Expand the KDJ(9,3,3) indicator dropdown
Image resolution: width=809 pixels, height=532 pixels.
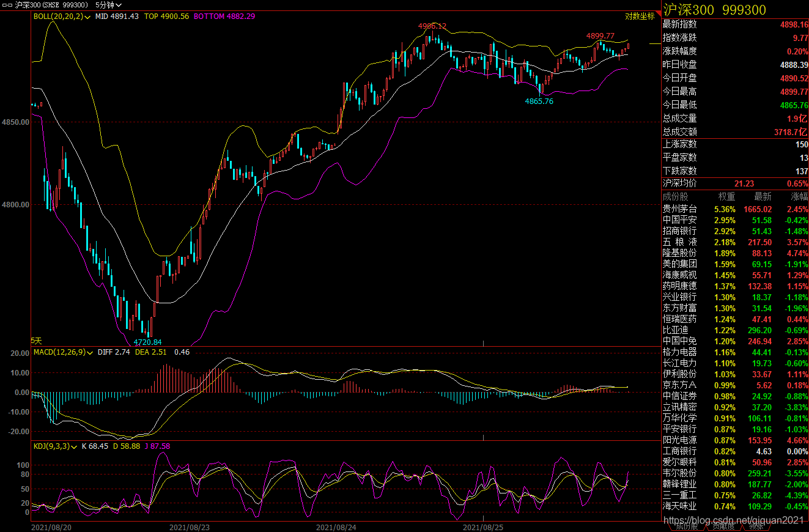click(x=56, y=446)
